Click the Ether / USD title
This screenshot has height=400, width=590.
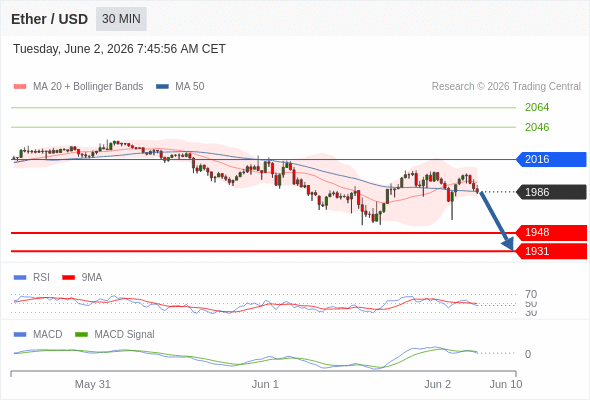tap(49, 19)
